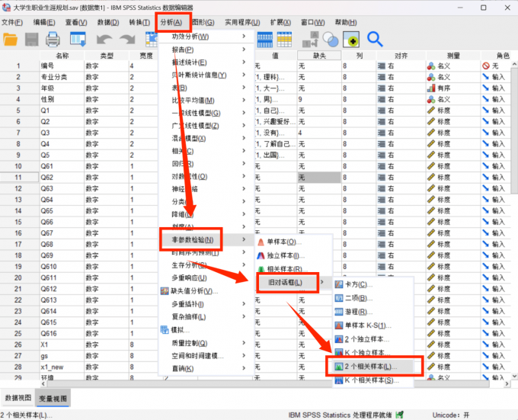Screen dimensions: 518x420
Task: Click the 2 个独立样本 icon
Action: [x=339, y=339]
